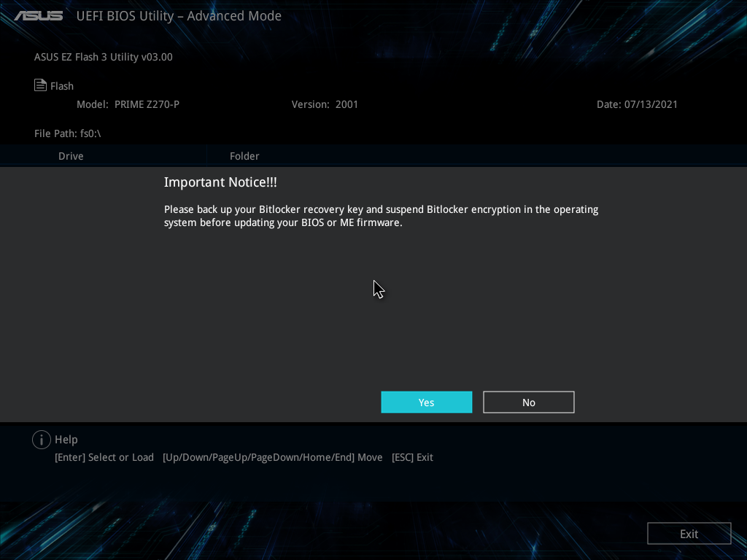Select the Folder column header

click(244, 156)
